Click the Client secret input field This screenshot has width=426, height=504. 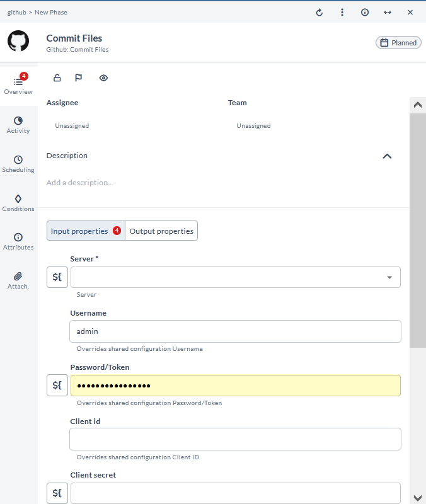click(236, 493)
